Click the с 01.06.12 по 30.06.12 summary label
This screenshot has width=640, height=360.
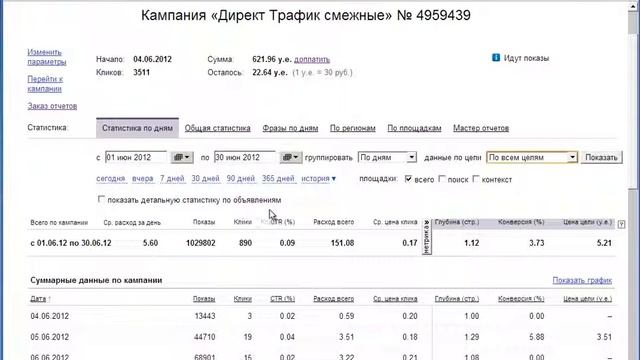pos(71,243)
